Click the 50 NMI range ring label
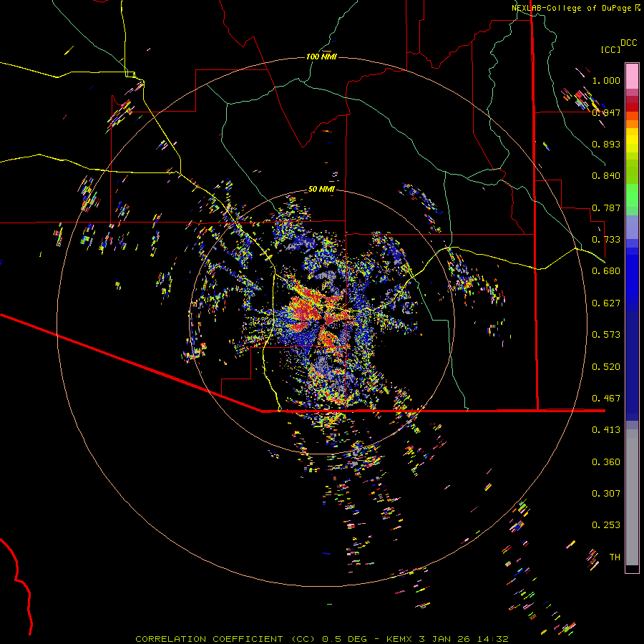Screen dimensions: 644x644 [x=321, y=189]
